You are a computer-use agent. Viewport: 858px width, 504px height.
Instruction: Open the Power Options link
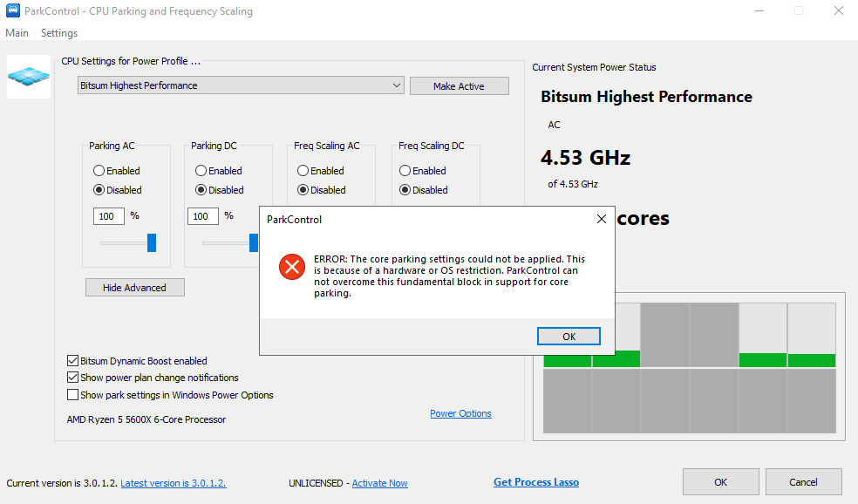pos(460,413)
